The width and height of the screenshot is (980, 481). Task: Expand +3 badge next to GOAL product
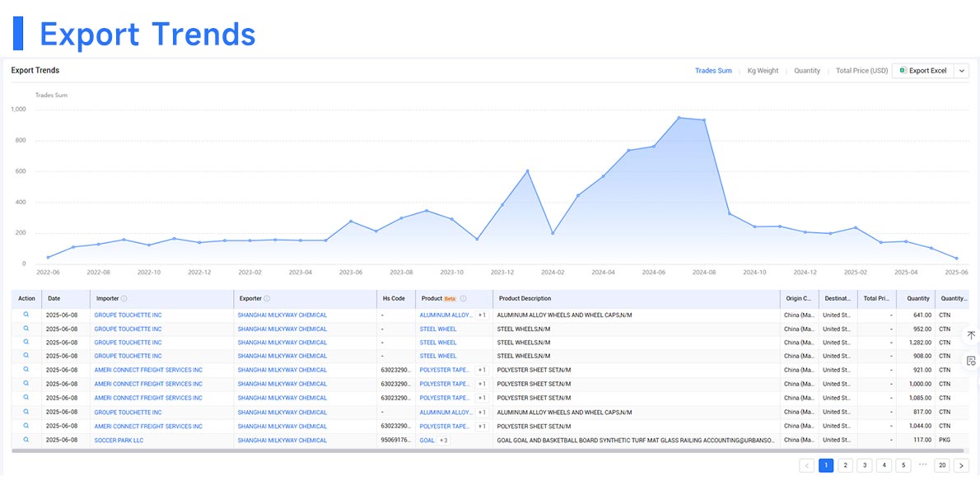tap(444, 440)
